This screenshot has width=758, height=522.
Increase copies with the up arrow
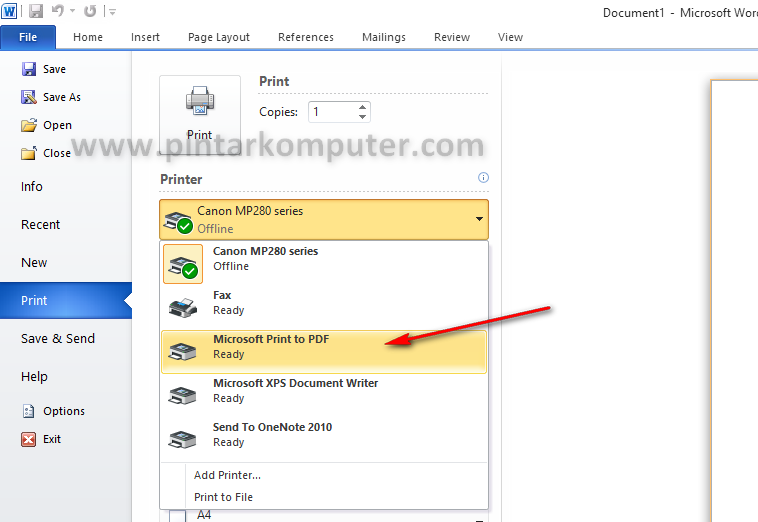point(363,107)
